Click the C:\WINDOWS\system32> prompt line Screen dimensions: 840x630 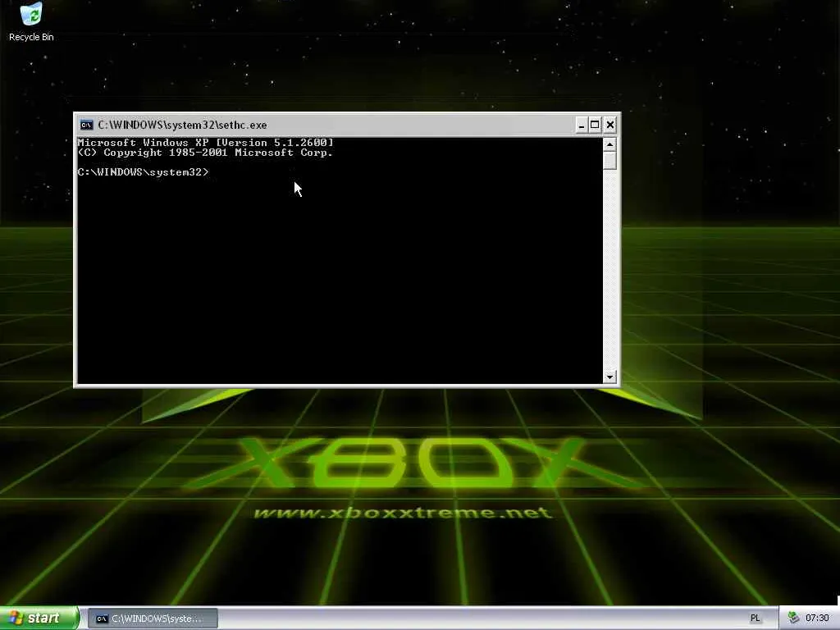coord(143,172)
